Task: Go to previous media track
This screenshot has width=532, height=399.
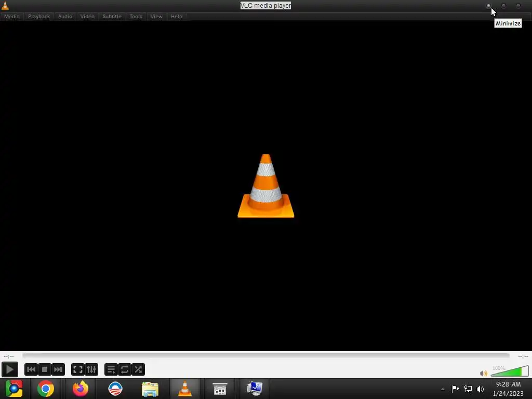Action: pos(31,369)
